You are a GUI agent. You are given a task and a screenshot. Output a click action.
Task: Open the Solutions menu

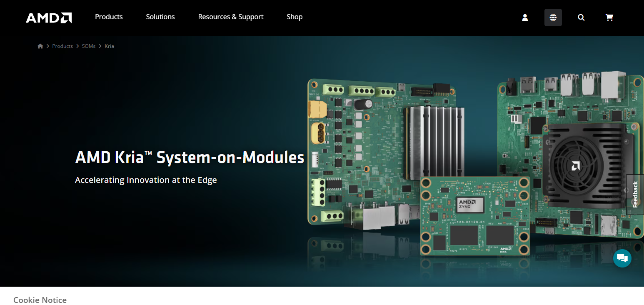(x=160, y=17)
